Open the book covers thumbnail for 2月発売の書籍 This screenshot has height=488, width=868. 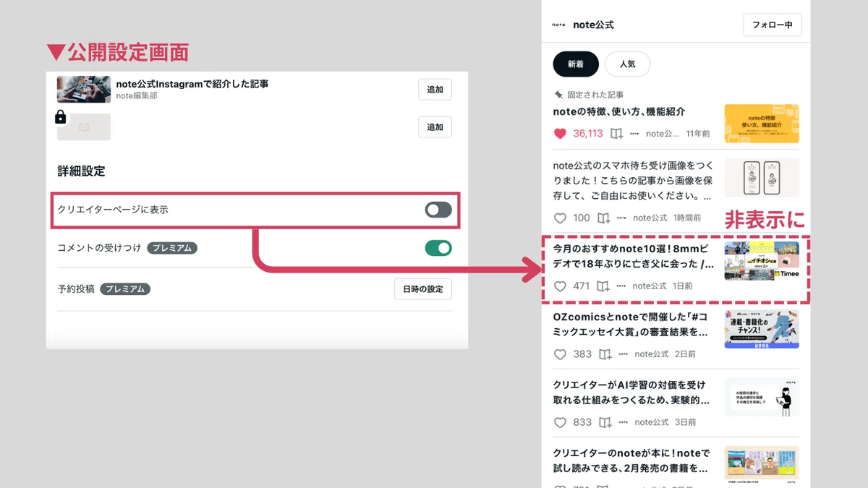762,466
